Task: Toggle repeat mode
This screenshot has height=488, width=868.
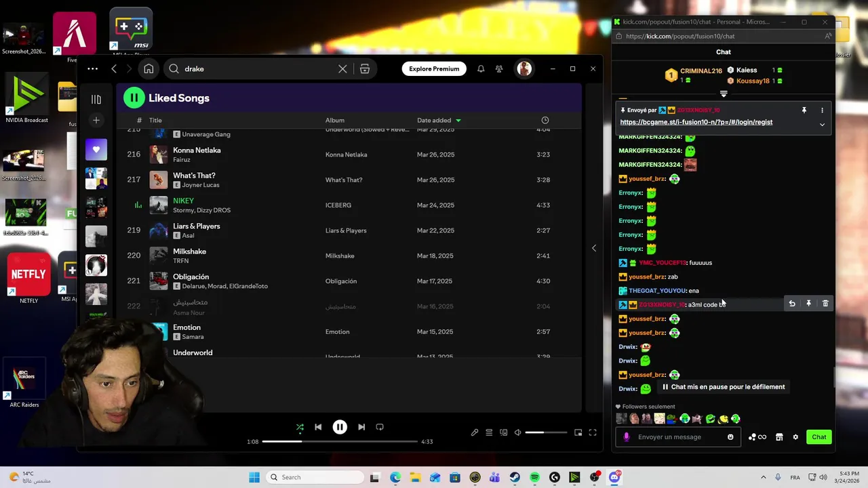Action: coord(380,427)
